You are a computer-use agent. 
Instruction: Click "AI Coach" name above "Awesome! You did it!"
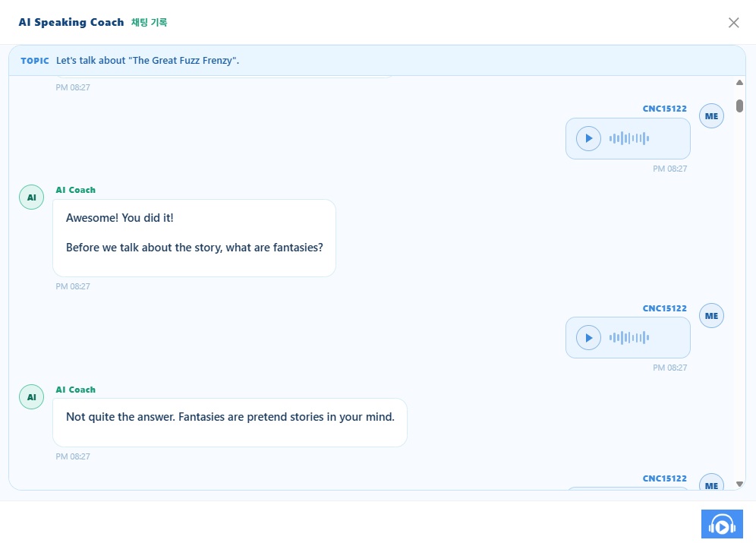pos(76,190)
